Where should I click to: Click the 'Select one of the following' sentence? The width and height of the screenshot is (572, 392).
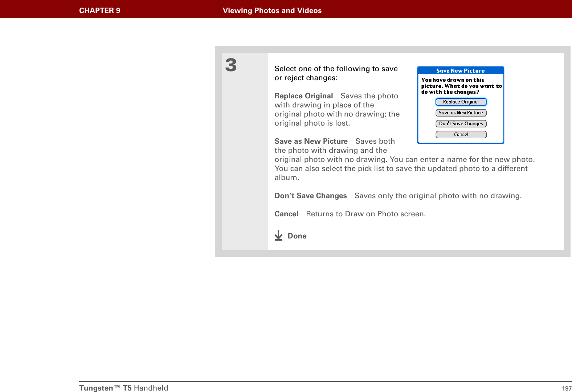tap(336, 73)
